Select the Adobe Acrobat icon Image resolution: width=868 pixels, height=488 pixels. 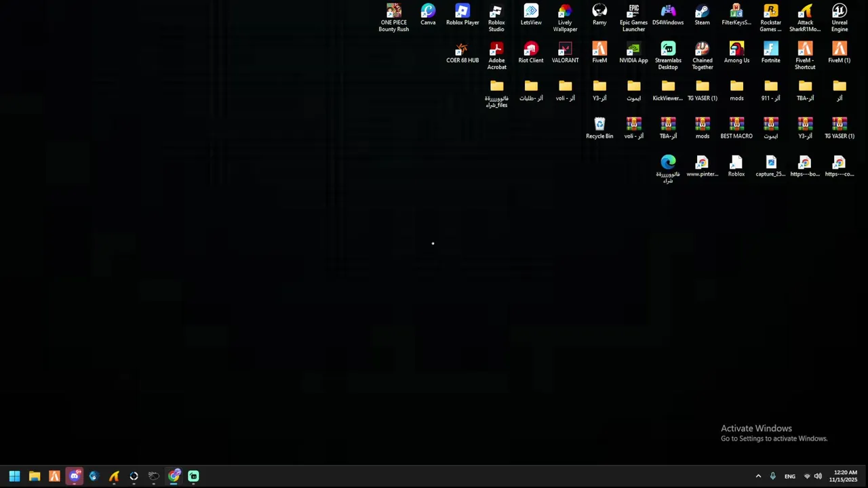[x=496, y=56]
